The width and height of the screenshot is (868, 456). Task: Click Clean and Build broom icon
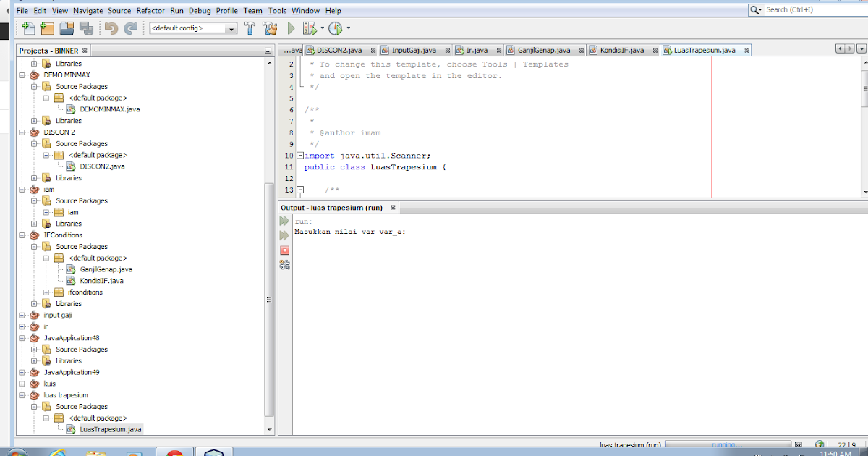pyautogui.click(x=271, y=28)
